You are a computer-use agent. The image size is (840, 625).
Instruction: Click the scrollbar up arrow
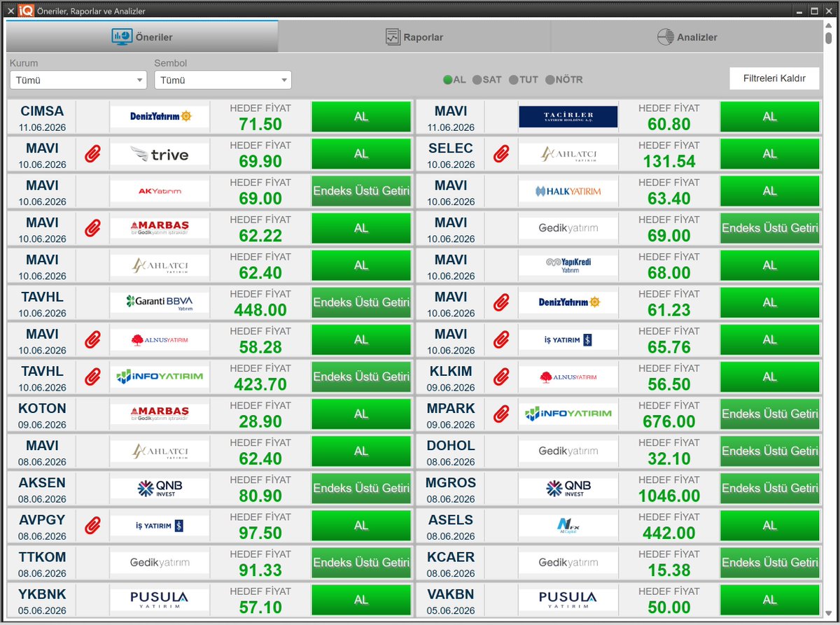829,24
